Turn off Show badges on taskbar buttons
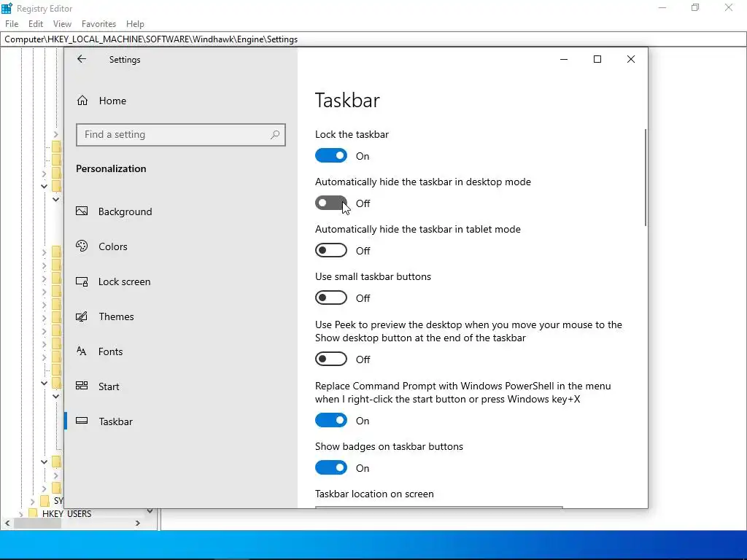Screen dimensions: 747x560 click(331, 467)
